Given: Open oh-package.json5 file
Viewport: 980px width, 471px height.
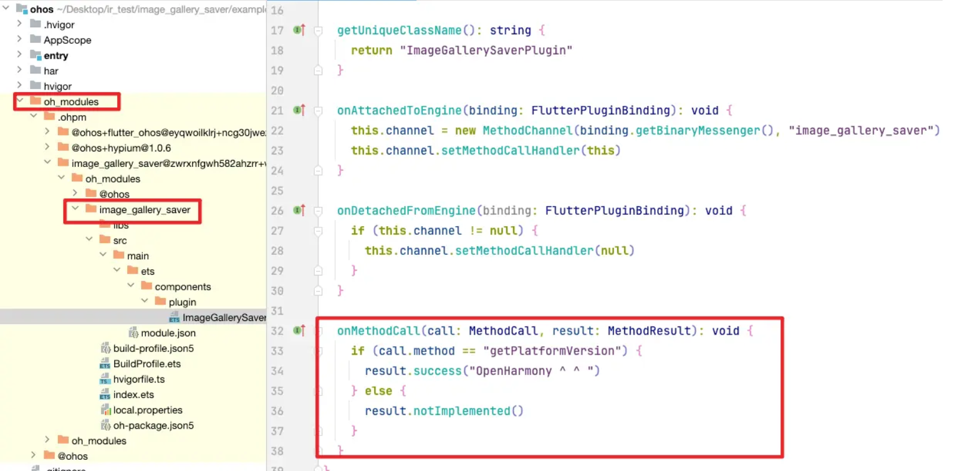Looking at the screenshot, I should (153, 426).
